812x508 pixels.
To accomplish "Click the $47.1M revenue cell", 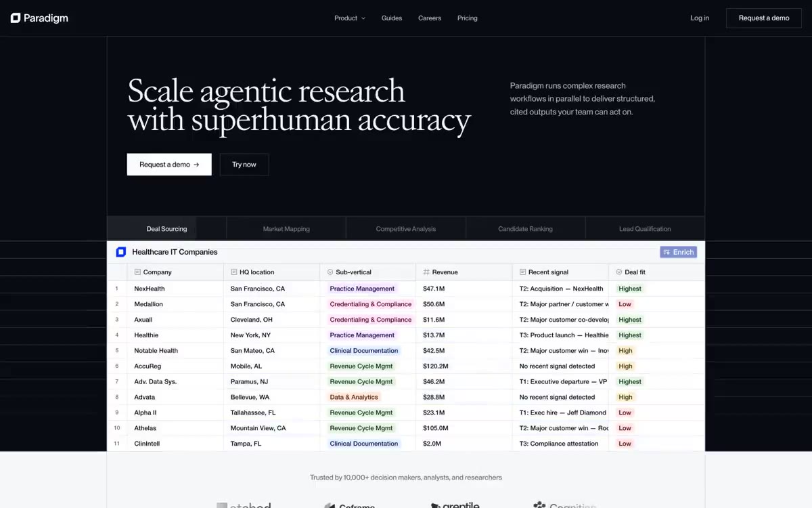I will tap(464, 289).
